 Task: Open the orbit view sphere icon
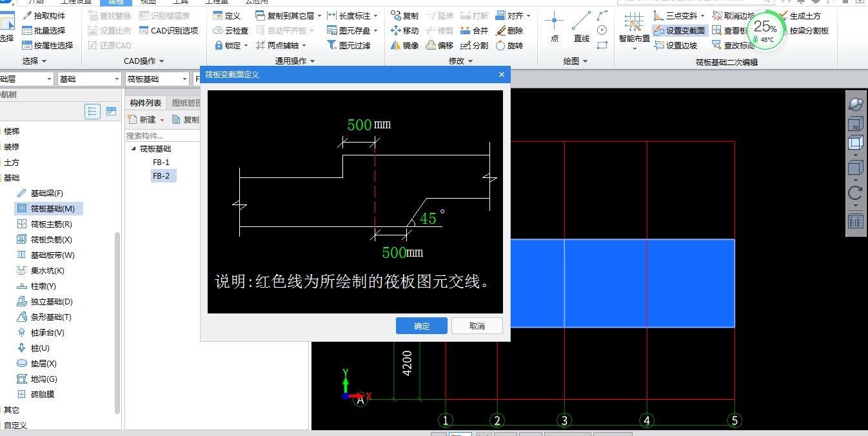855,103
